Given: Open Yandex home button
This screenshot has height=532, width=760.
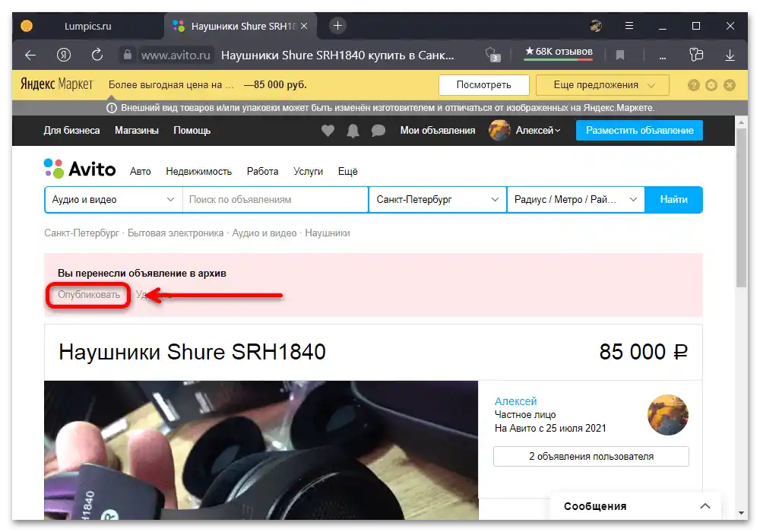Looking at the screenshot, I should pos(64,55).
